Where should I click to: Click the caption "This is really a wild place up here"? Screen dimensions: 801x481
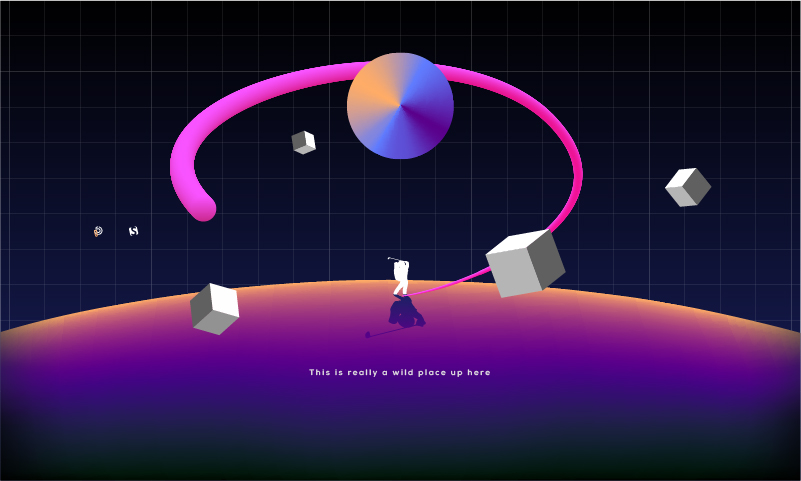click(x=400, y=372)
